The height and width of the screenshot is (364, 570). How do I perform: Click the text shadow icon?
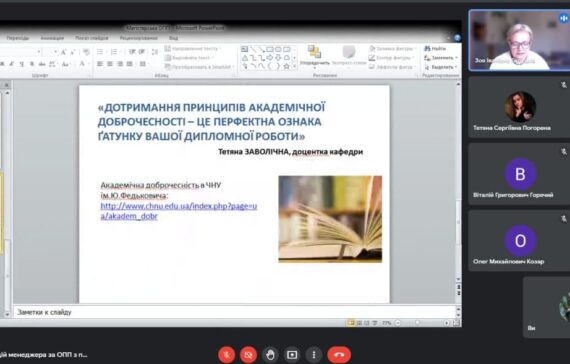(x=32, y=64)
